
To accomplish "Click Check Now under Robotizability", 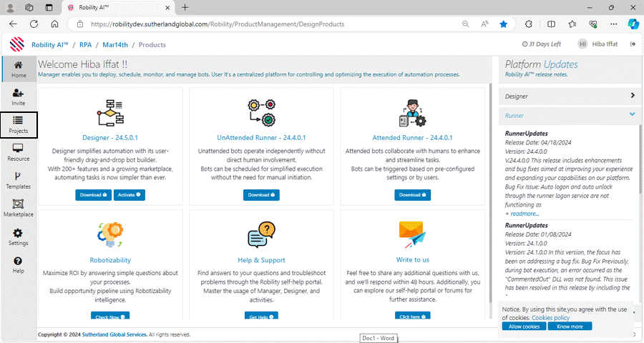I will [110, 316].
